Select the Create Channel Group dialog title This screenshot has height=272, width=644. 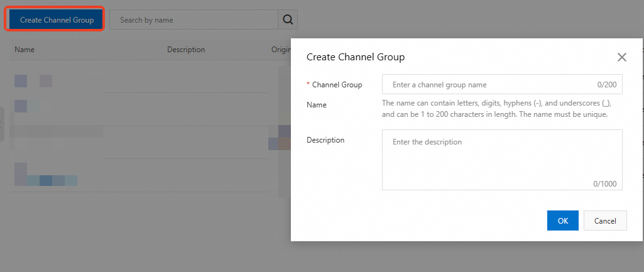[x=356, y=57]
